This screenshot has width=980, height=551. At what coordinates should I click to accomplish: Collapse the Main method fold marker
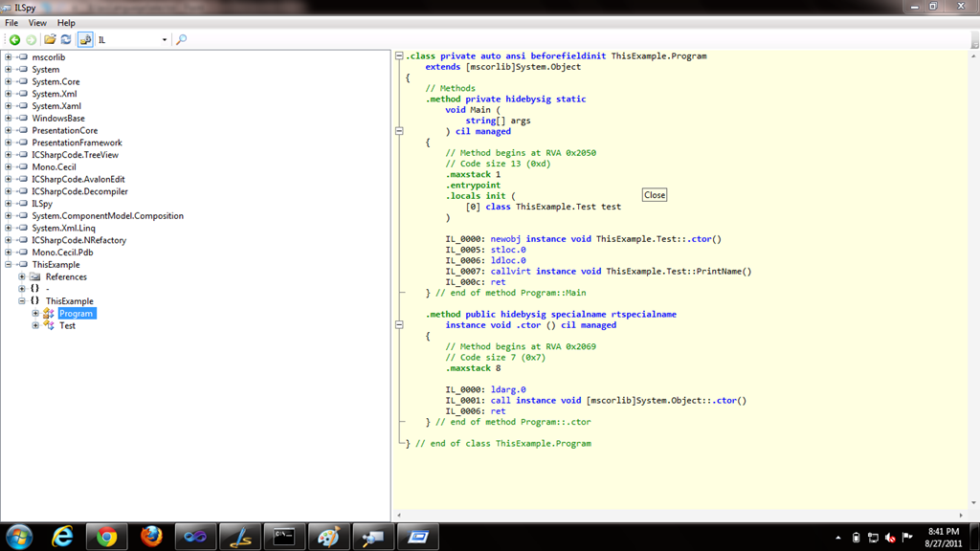(399, 131)
